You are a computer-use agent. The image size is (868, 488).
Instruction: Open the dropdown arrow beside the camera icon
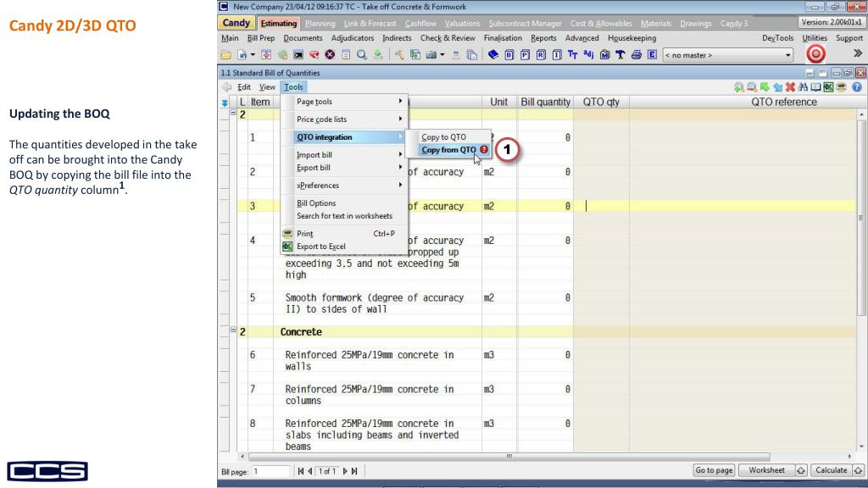(x=442, y=55)
